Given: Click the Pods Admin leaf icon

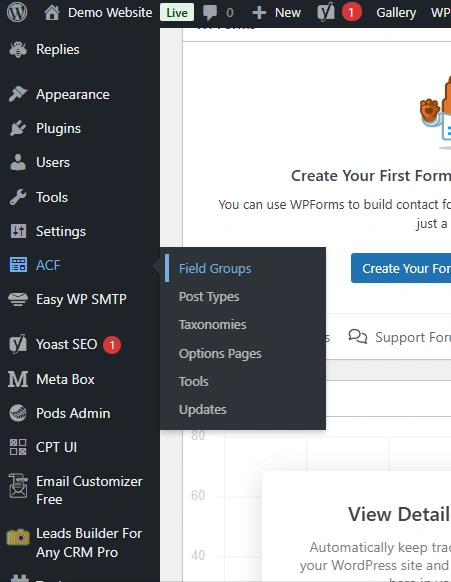Looking at the screenshot, I should point(18,413).
